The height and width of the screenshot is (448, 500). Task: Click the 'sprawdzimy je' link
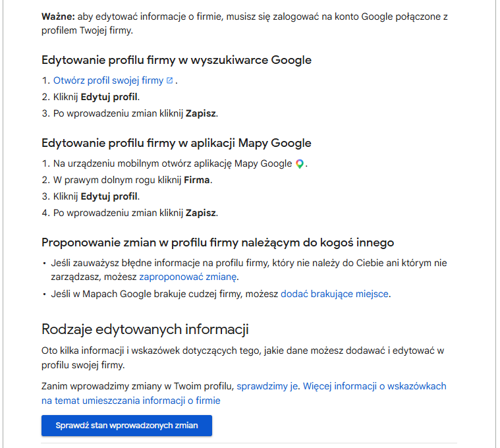pyautogui.click(x=267, y=386)
